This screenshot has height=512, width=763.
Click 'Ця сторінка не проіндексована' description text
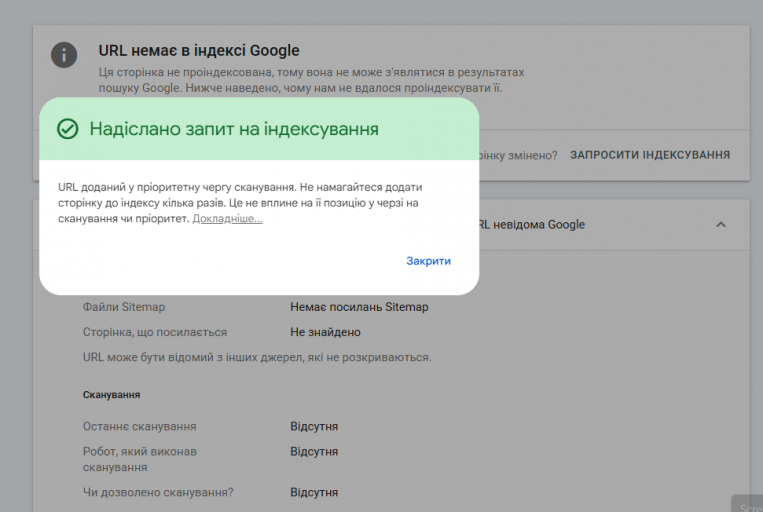click(311, 80)
